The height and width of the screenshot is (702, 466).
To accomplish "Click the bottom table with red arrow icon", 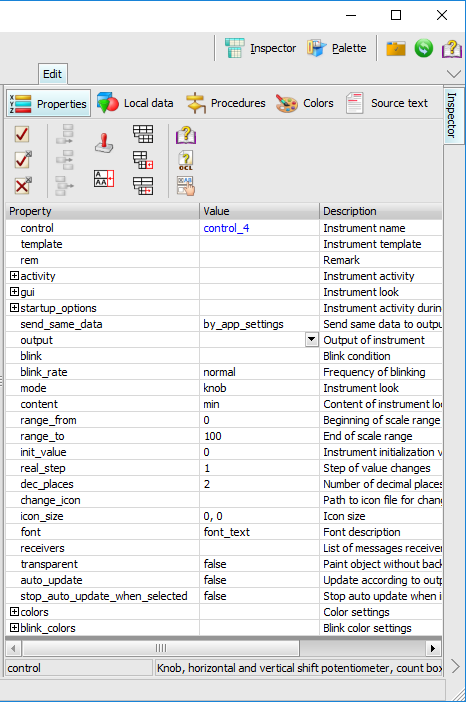I will [x=143, y=185].
